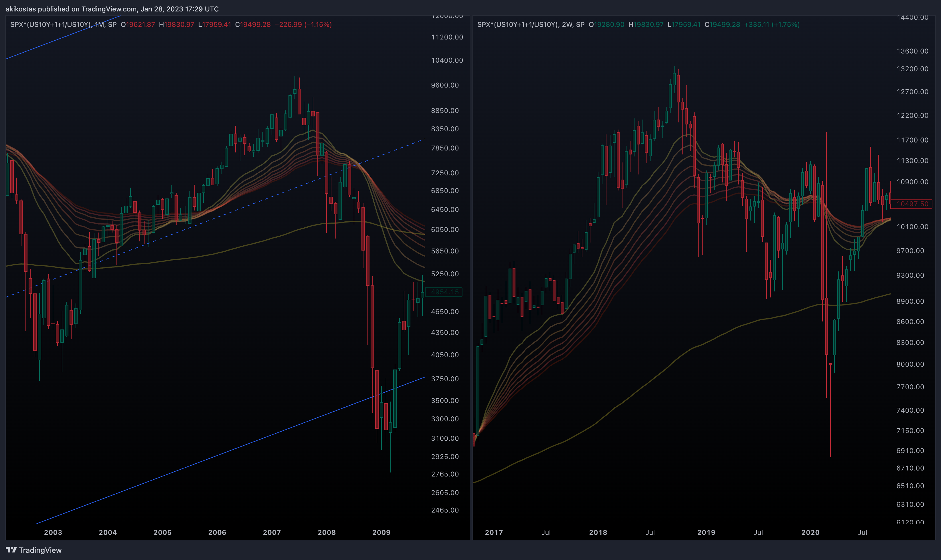The height and width of the screenshot is (560, 941).
Task: Click the left chart change value −226.99 (−1.15%)
Action: [303, 25]
